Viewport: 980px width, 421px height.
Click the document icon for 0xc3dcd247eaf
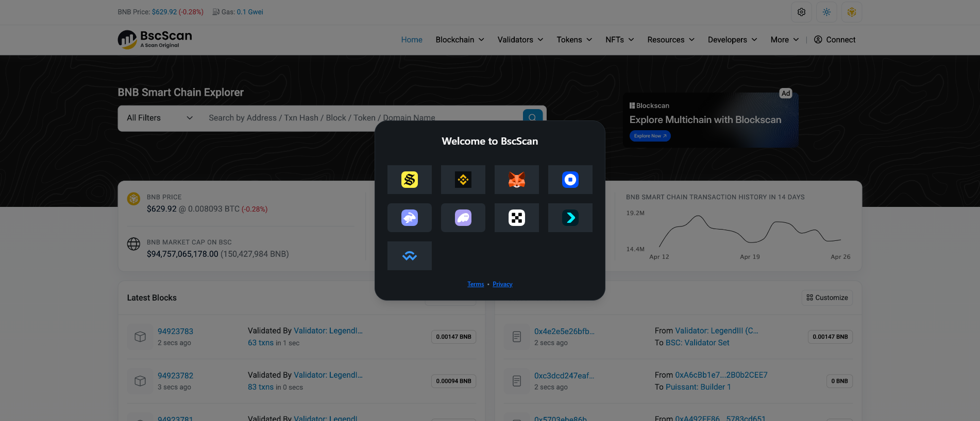517,381
